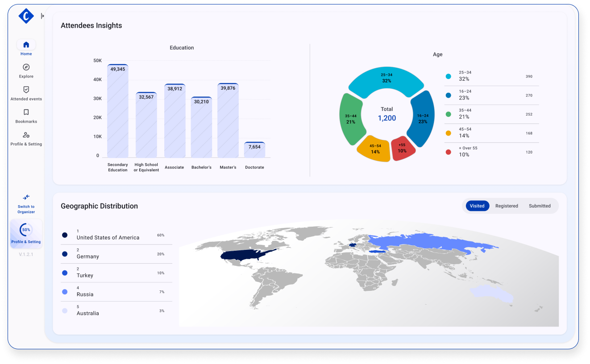Switch to the Registered view

click(x=507, y=206)
